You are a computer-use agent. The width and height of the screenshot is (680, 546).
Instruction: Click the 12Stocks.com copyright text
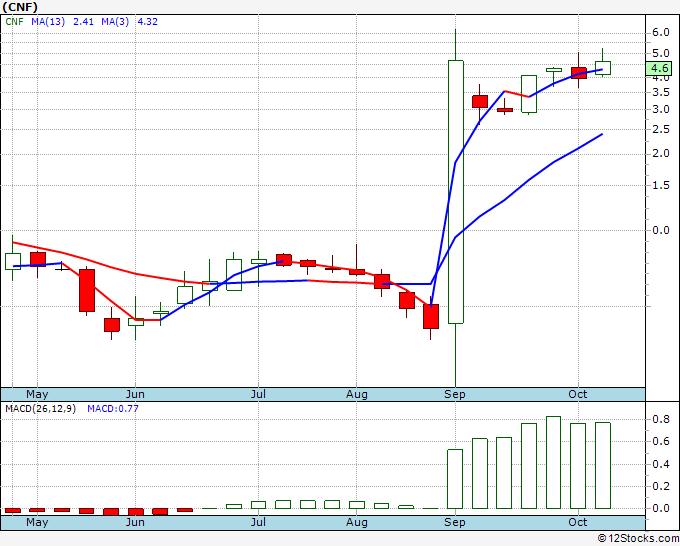[x=638, y=538]
